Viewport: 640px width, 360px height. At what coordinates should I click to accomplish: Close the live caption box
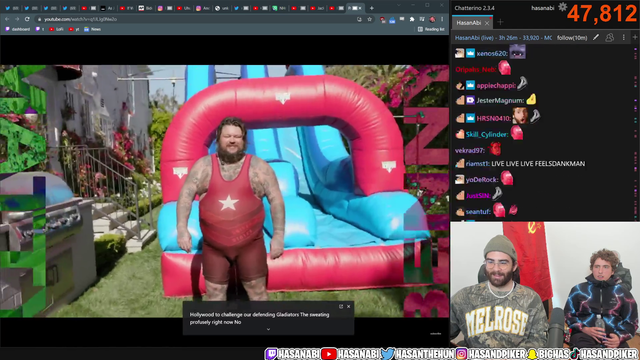[x=349, y=307]
